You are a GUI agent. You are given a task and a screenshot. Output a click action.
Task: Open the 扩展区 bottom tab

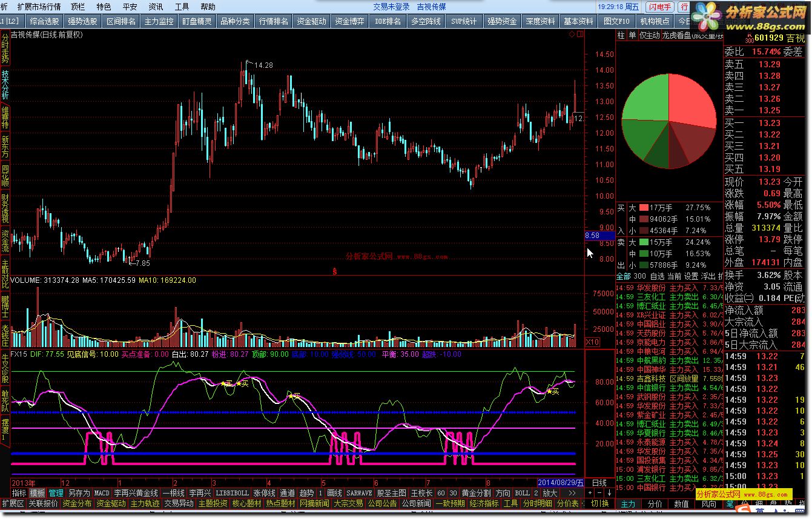pyautogui.click(x=13, y=504)
